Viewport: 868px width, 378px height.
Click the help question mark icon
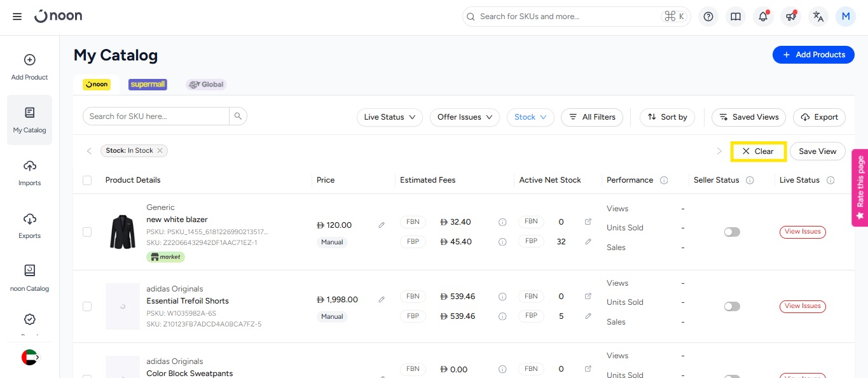708,17
